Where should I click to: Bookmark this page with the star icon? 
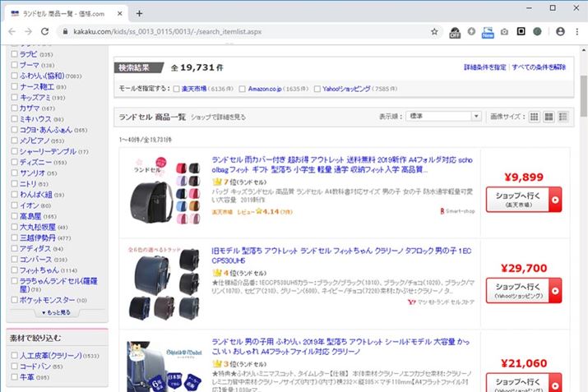434,31
